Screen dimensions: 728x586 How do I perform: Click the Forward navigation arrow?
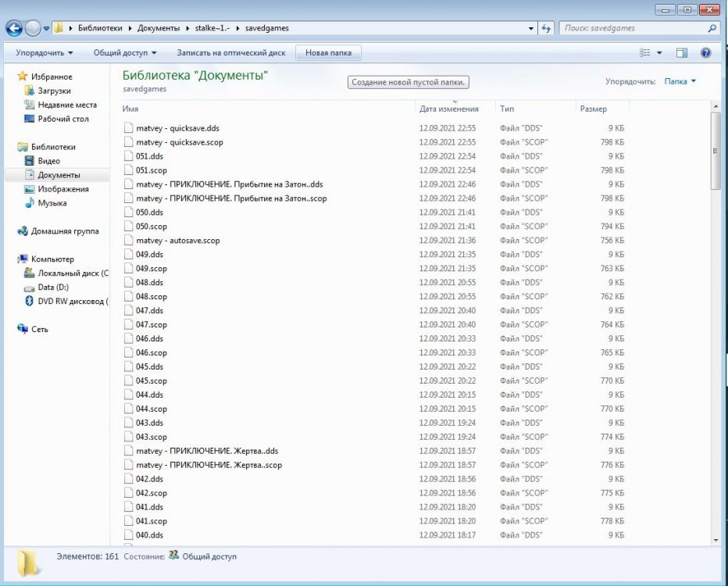[33, 28]
